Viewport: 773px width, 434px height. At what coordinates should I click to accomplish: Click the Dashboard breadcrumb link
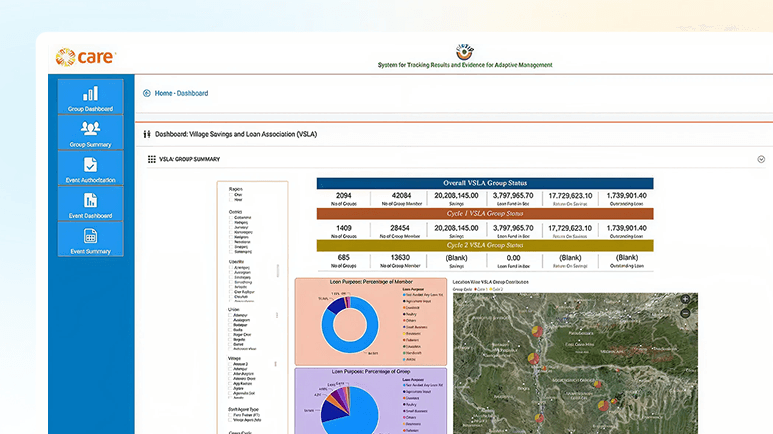point(193,93)
